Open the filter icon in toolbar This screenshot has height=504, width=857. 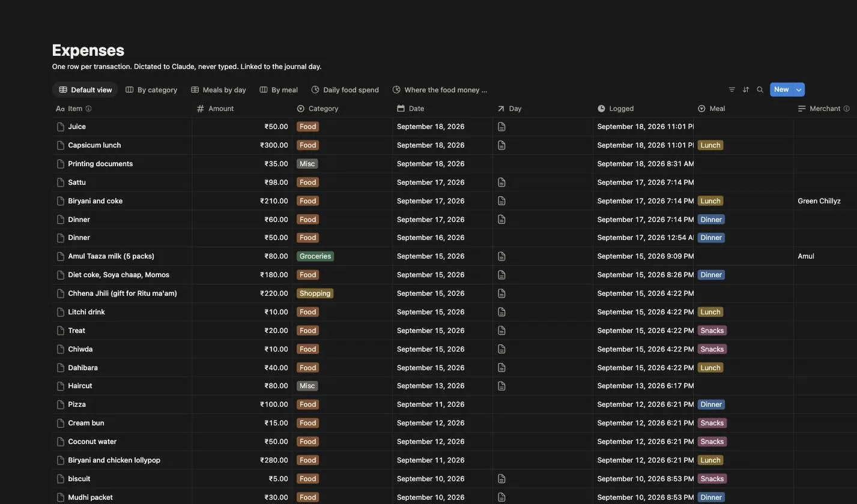pos(731,89)
